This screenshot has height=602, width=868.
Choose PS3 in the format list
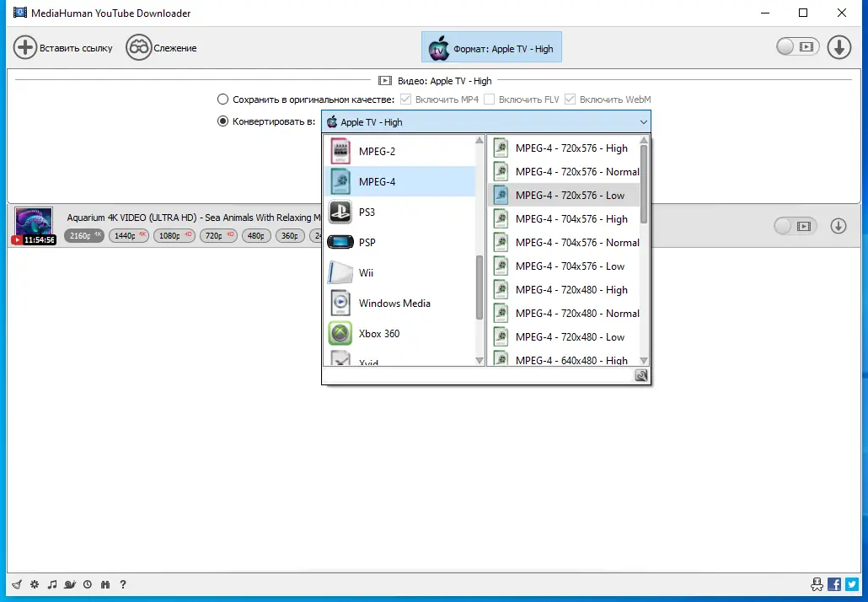point(399,212)
